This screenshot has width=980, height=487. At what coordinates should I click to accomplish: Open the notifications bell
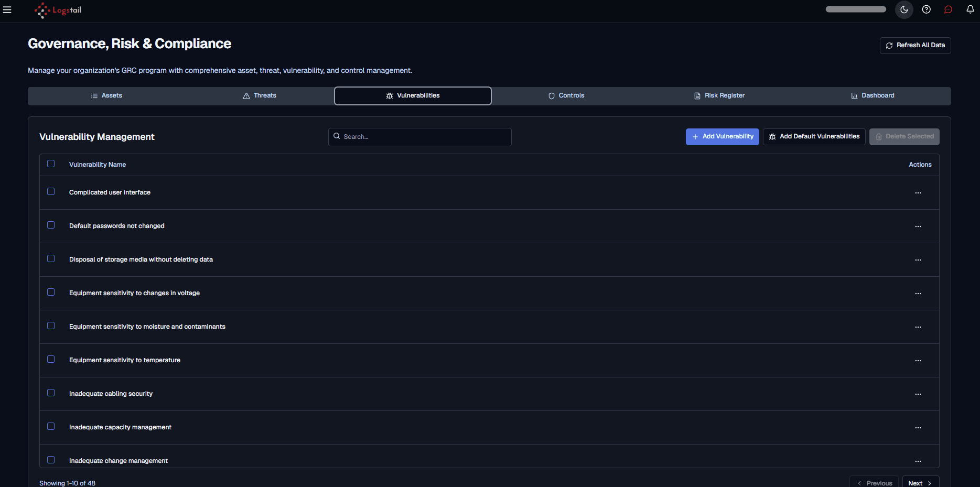click(971, 9)
